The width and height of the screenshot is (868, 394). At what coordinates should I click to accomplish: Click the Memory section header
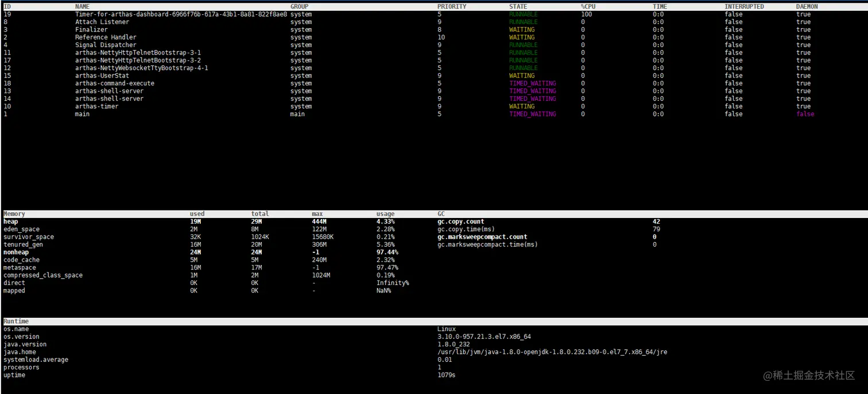point(14,214)
